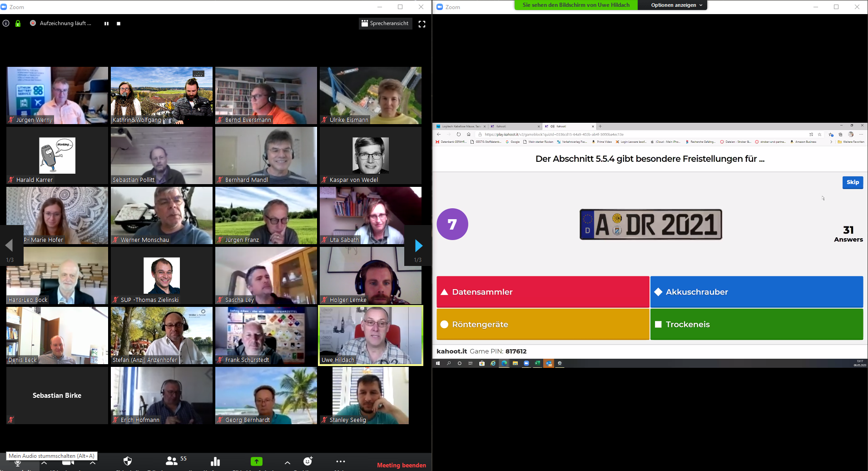Open Microsoft Store from shared taskbar
This screenshot has height=471, width=868.
pos(482,363)
